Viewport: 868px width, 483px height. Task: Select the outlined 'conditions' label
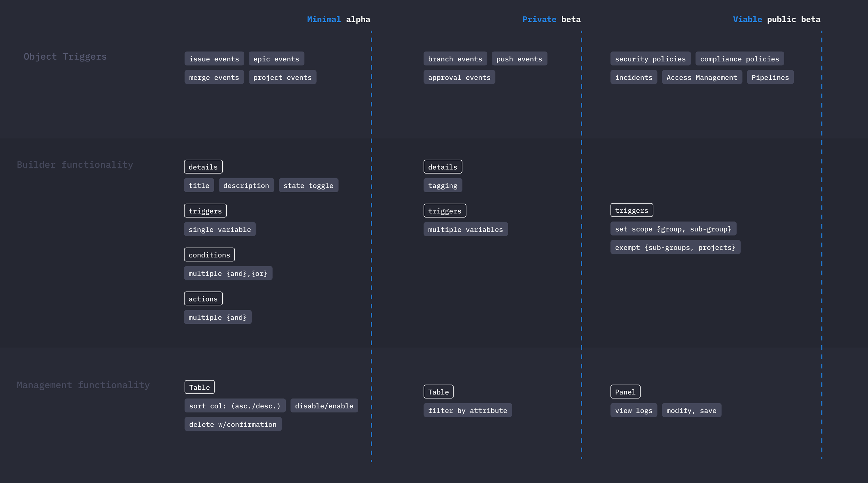pyautogui.click(x=209, y=255)
